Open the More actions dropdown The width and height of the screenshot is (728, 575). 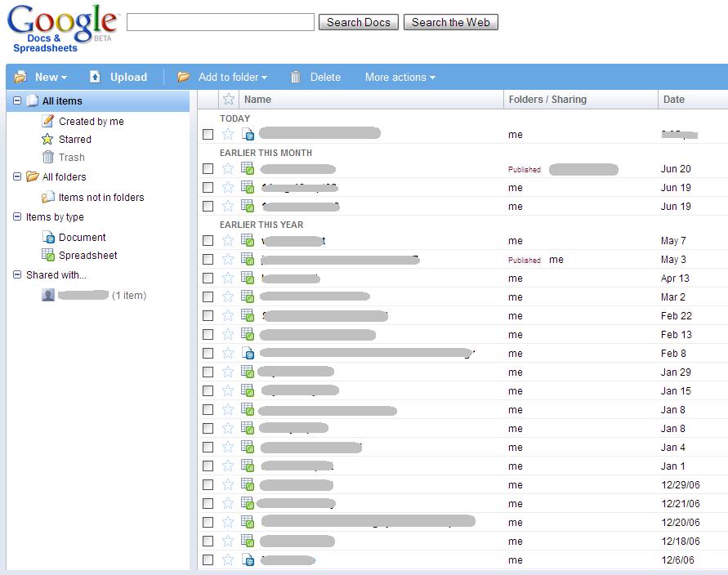click(400, 77)
